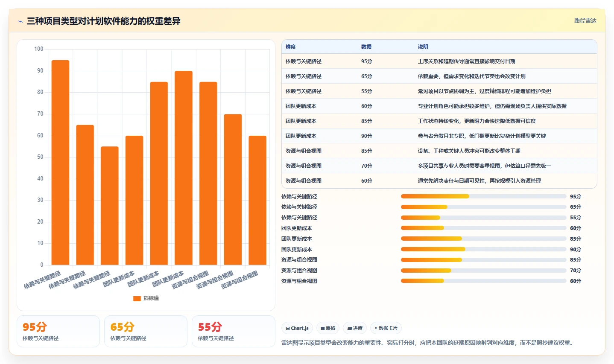Click the 数据卡片 tag chip

click(386, 329)
